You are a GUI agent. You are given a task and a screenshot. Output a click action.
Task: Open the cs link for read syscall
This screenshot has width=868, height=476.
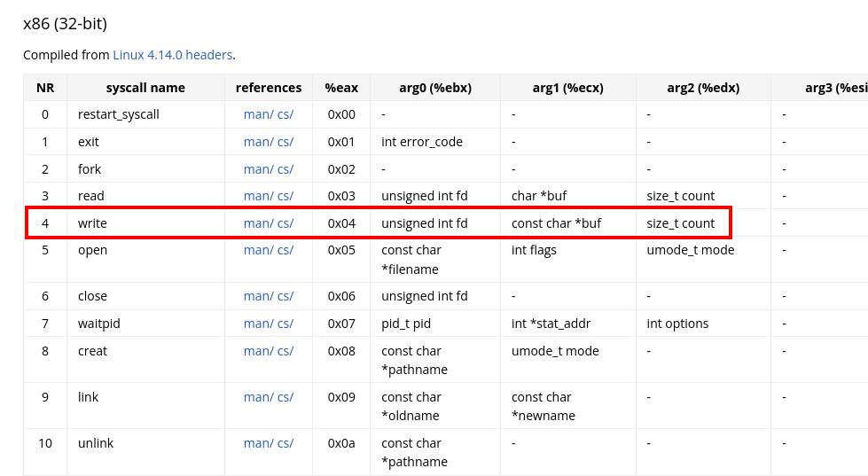coord(285,196)
